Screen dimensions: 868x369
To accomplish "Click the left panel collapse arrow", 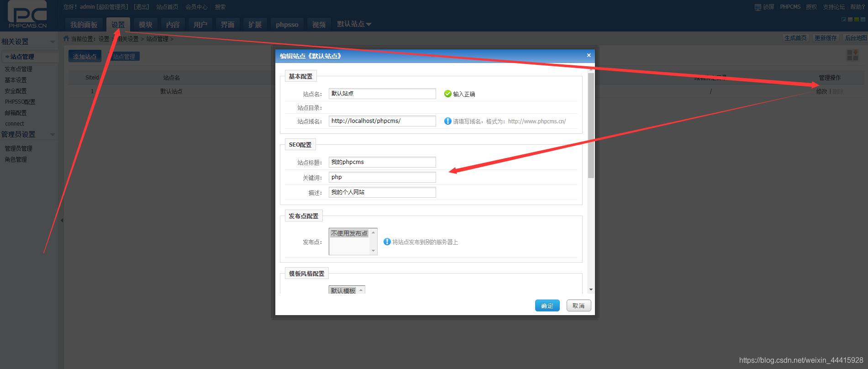I will 62,220.
